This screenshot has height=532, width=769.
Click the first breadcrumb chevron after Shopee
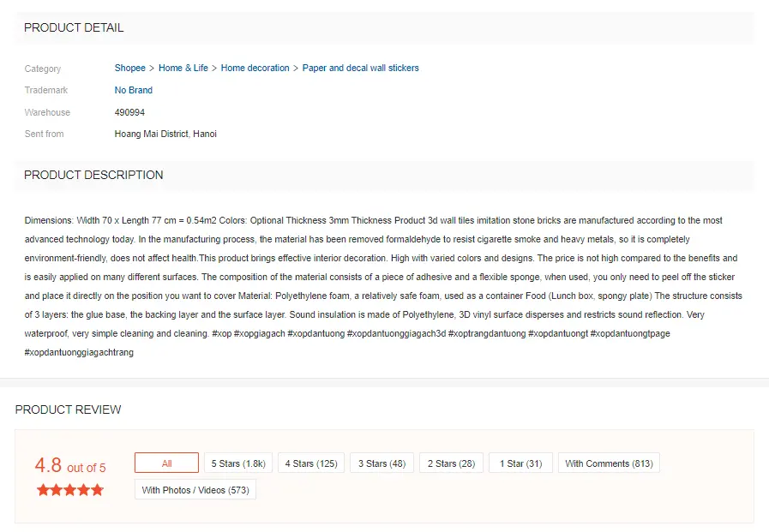(152, 69)
